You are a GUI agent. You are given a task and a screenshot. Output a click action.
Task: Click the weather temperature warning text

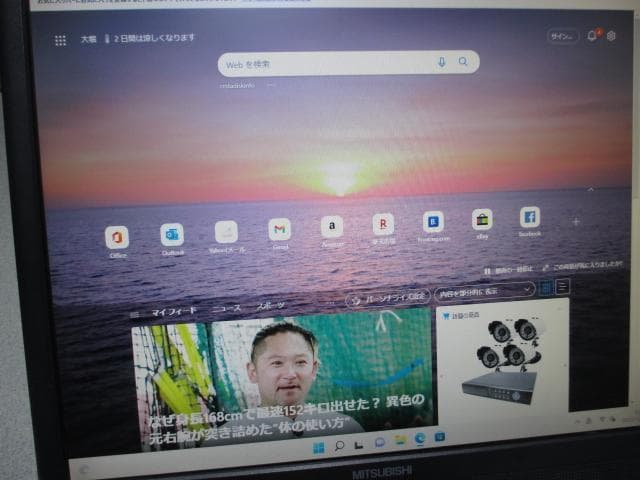coord(154,38)
